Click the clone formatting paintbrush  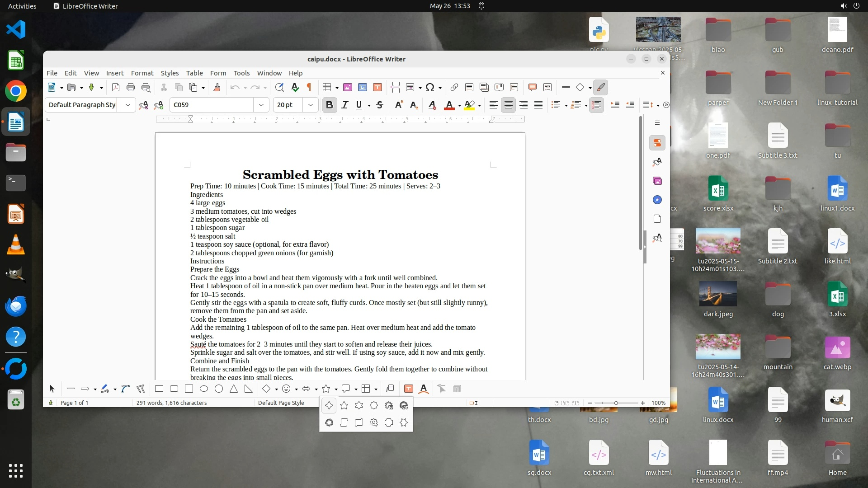pyautogui.click(x=217, y=87)
